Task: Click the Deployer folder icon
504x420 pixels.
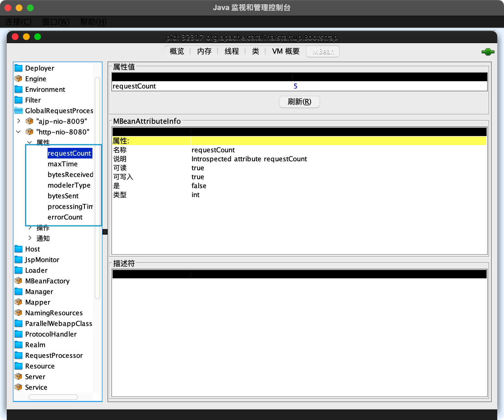Action: (x=18, y=68)
